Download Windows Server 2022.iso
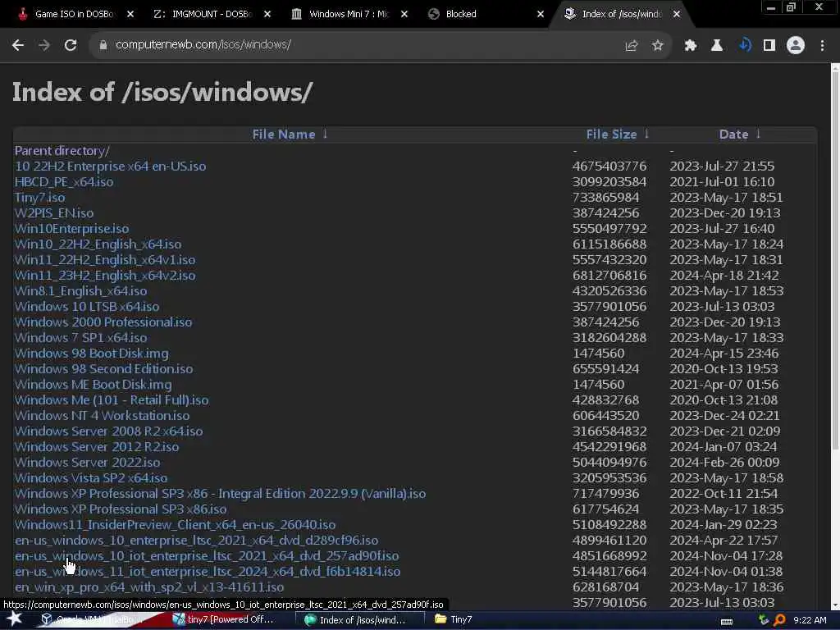This screenshot has width=840, height=630. coord(87,463)
